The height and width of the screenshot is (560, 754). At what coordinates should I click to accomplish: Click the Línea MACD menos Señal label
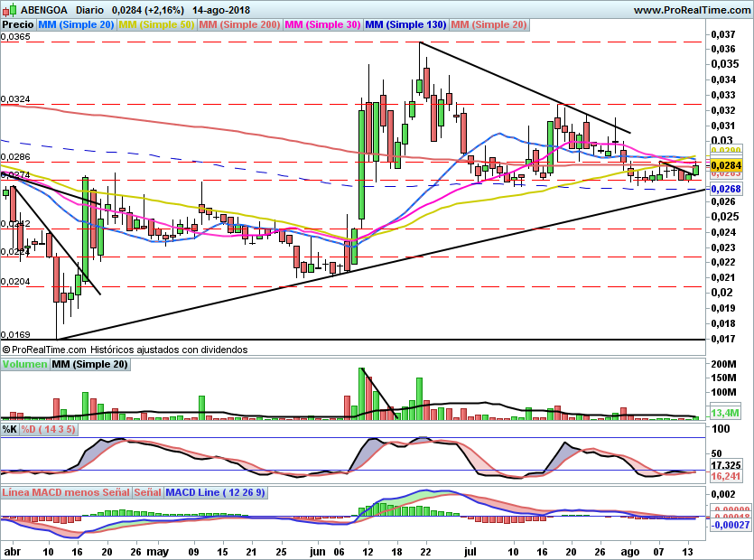(x=66, y=492)
